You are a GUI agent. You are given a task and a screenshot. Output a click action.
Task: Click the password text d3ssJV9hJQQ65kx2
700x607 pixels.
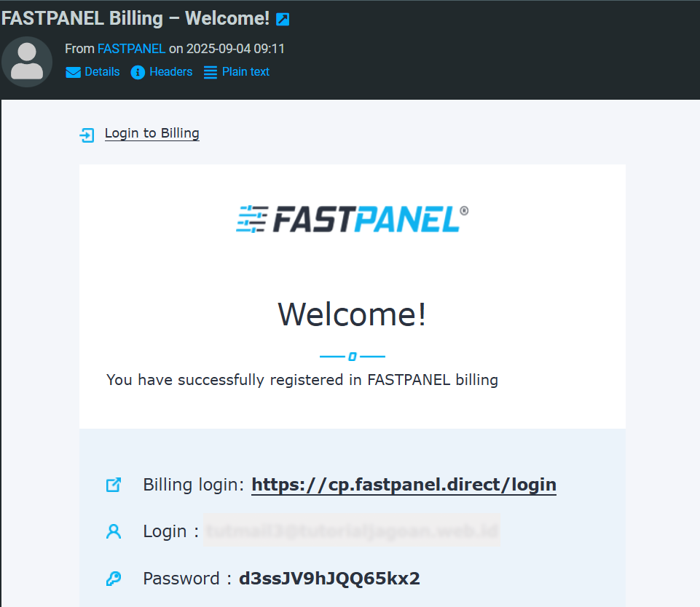click(329, 579)
